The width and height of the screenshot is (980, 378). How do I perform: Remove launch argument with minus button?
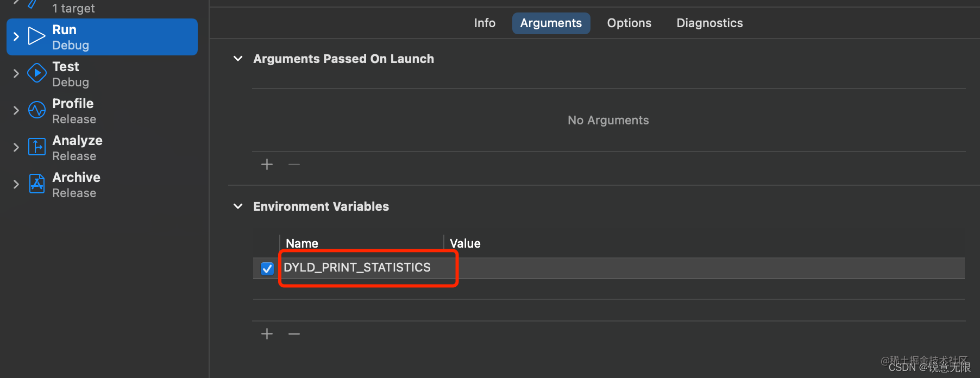[294, 165]
